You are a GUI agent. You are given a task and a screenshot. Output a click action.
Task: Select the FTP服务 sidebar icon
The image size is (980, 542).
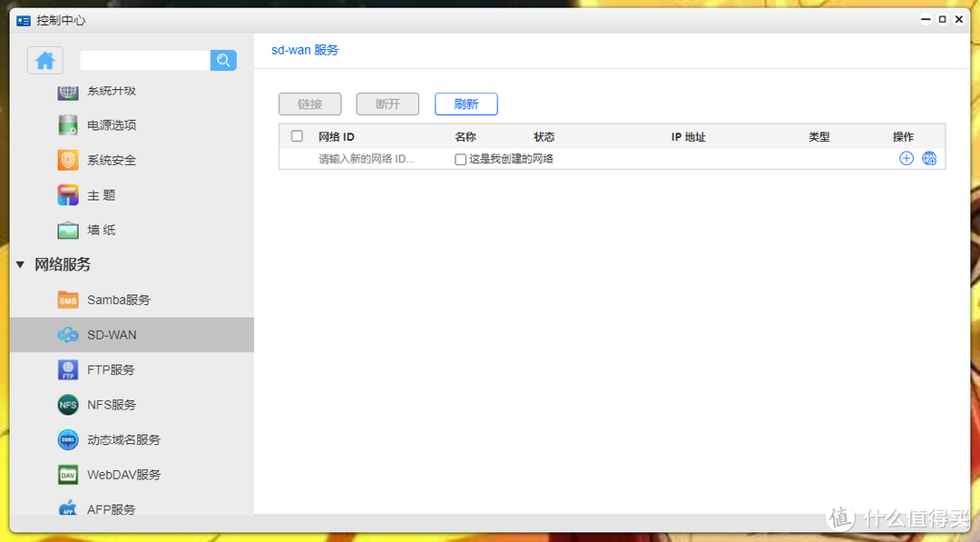(x=67, y=370)
